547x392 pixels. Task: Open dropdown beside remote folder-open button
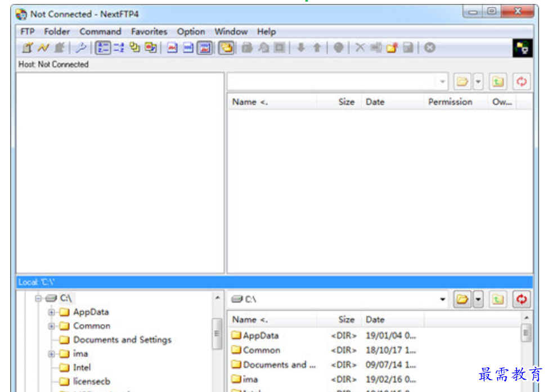(478, 82)
